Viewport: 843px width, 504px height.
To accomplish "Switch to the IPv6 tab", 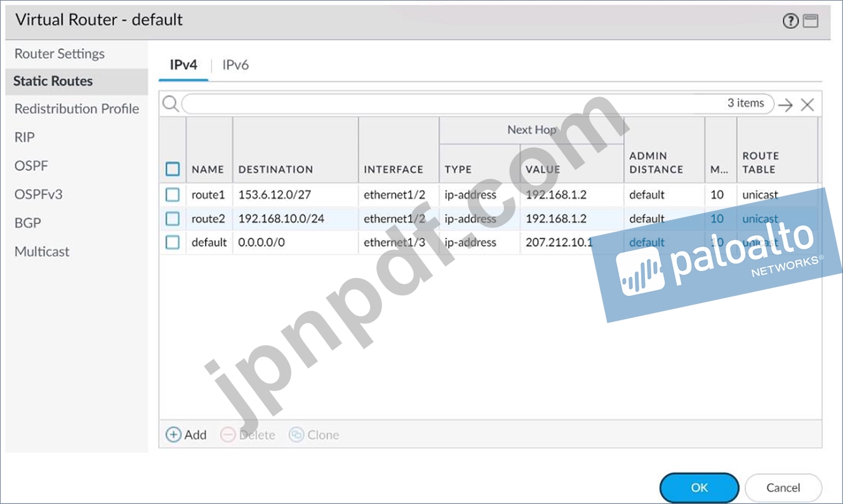I will coord(236,65).
